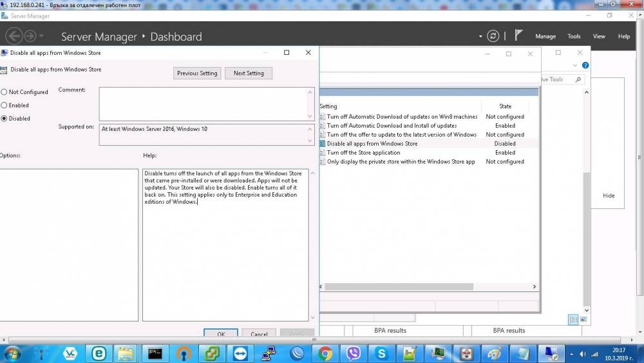Image resolution: width=644 pixels, height=363 pixels.
Task: Click left BPA results heading
Action: [390, 331]
